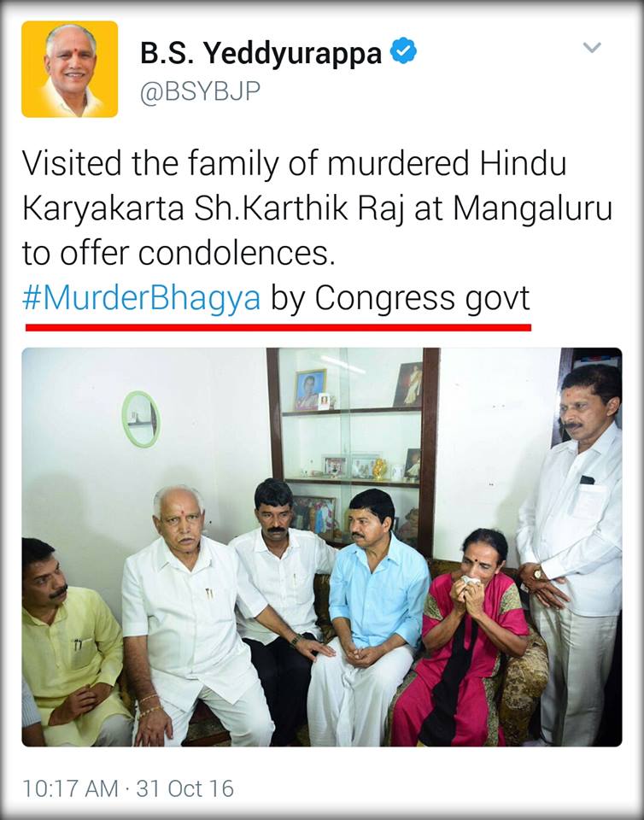Click the 10:17 AM timestamp
Viewport: 644px width, 820px height.
coord(70,788)
